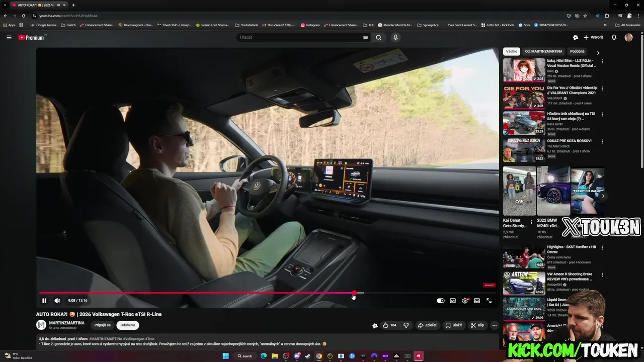Open options menu for VW Arteon R video
This screenshot has height=362, width=644.
[x=602, y=275]
